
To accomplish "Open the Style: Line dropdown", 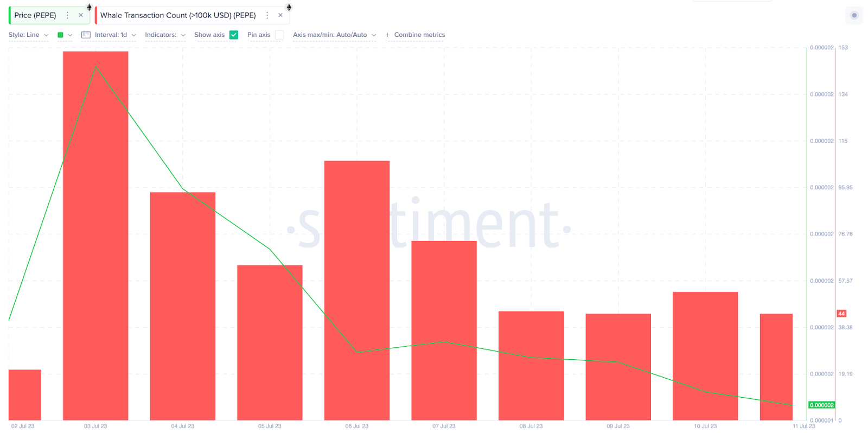I will tap(29, 35).
